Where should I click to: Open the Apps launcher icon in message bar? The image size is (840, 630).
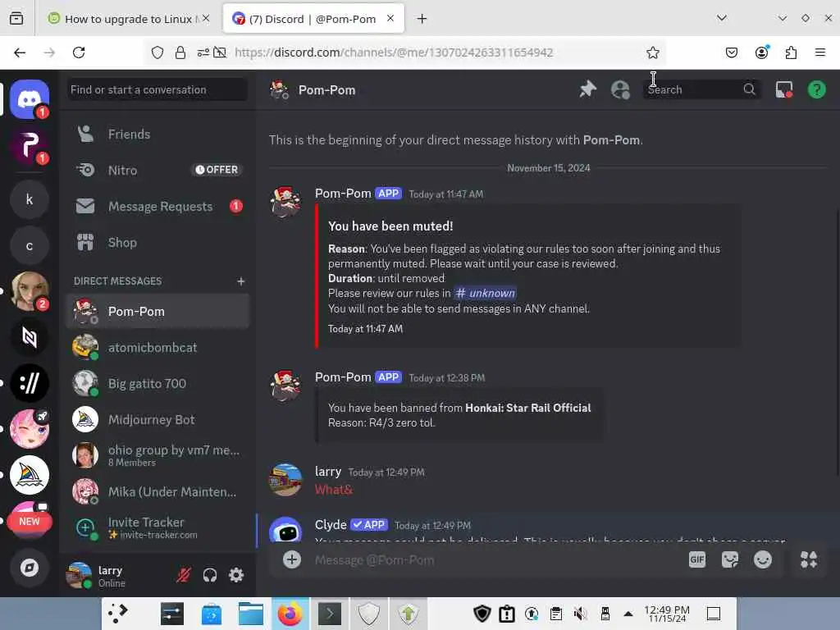pyautogui.click(x=808, y=559)
